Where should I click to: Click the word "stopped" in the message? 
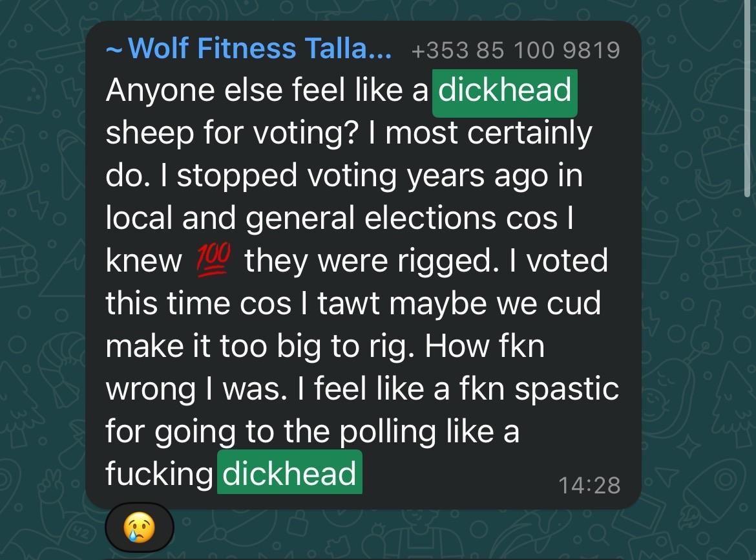click(x=236, y=176)
